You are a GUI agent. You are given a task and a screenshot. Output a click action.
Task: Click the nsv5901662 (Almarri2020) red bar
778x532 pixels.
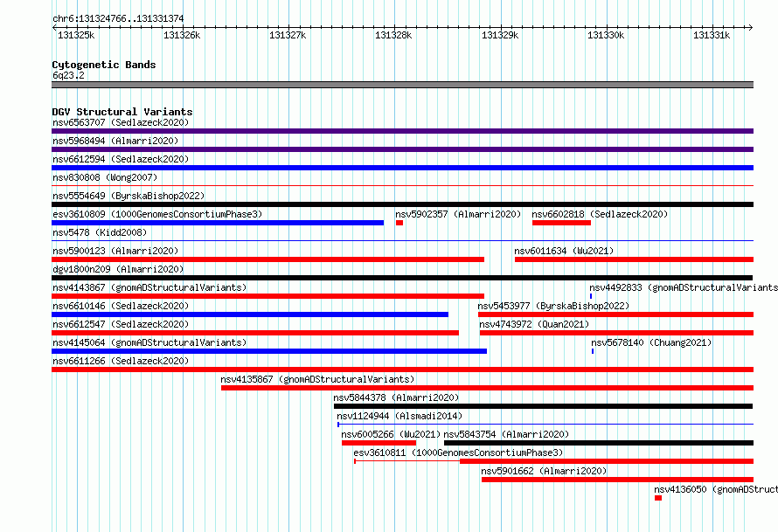(x=618, y=480)
